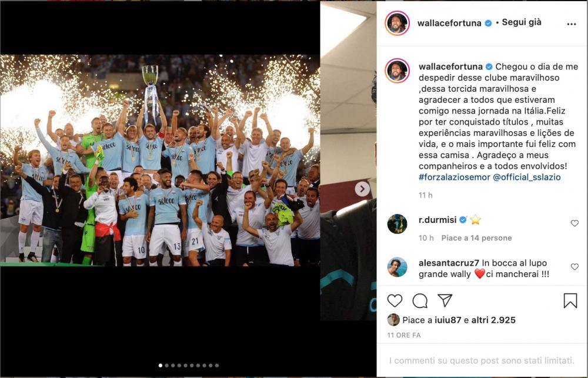
Task: Click r.durmisi's avatar
Action: pos(397,224)
